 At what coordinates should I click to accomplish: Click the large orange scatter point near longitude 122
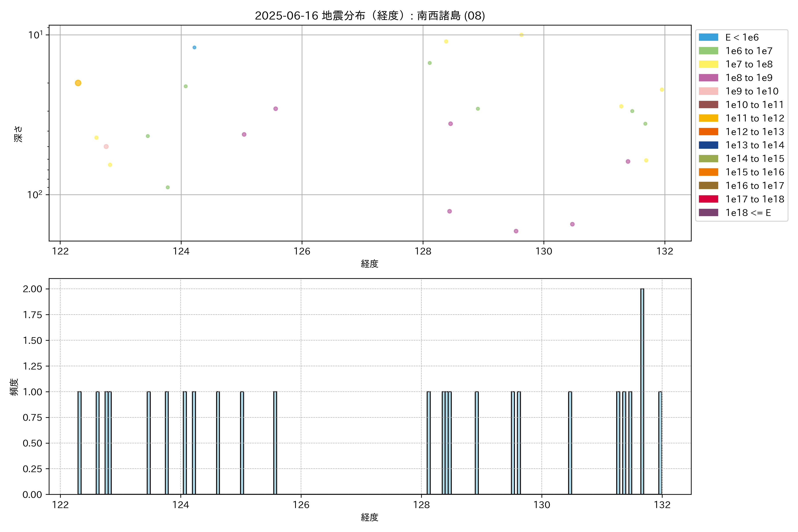78,83
